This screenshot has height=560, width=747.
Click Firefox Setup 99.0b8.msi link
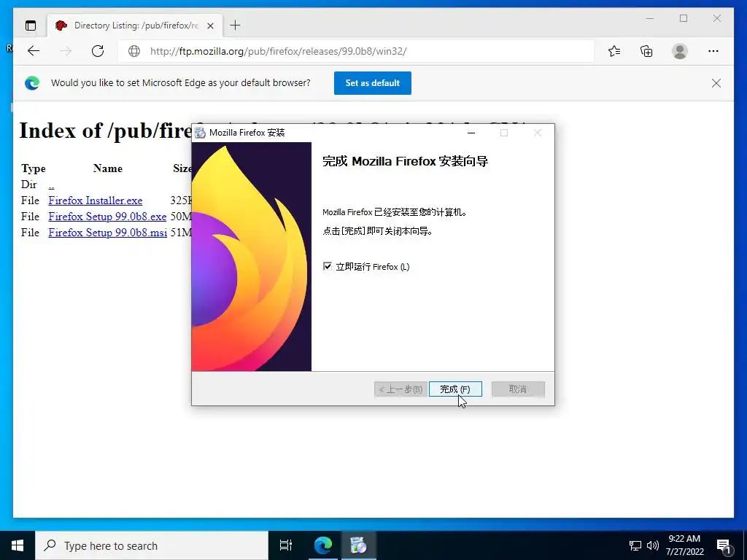(x=107, y=233)
